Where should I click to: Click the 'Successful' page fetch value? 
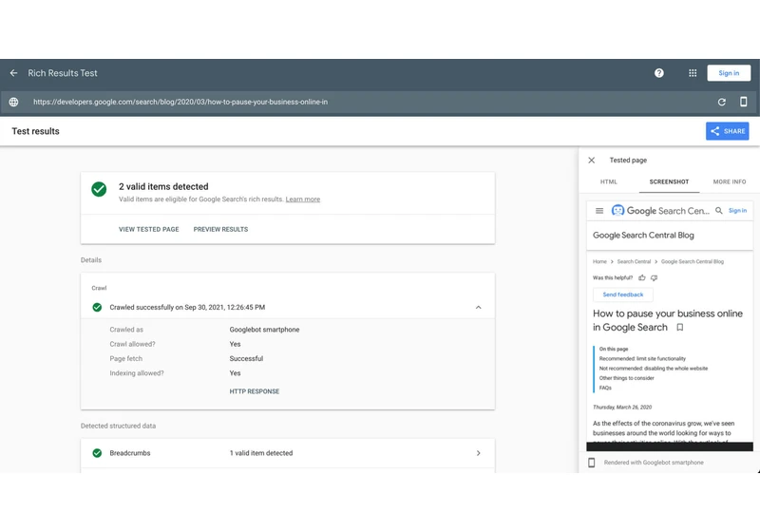point(246,358)
